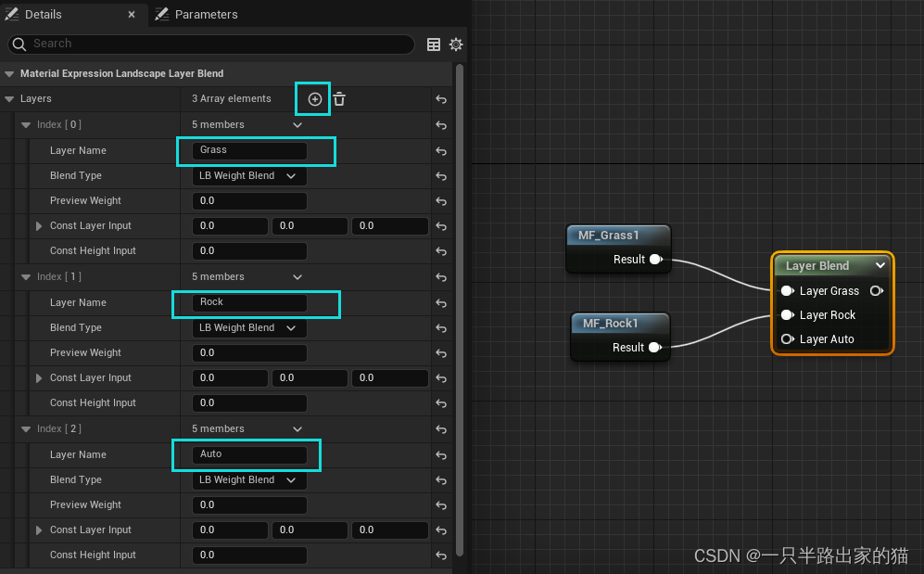Viewport: 924px width, 574px height.
Task: Reset Grass Layer Name to default
Action: tap(441, 151)
